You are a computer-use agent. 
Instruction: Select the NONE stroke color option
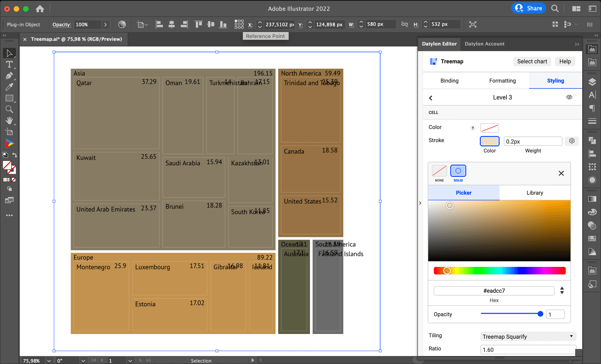coord(439,171)
